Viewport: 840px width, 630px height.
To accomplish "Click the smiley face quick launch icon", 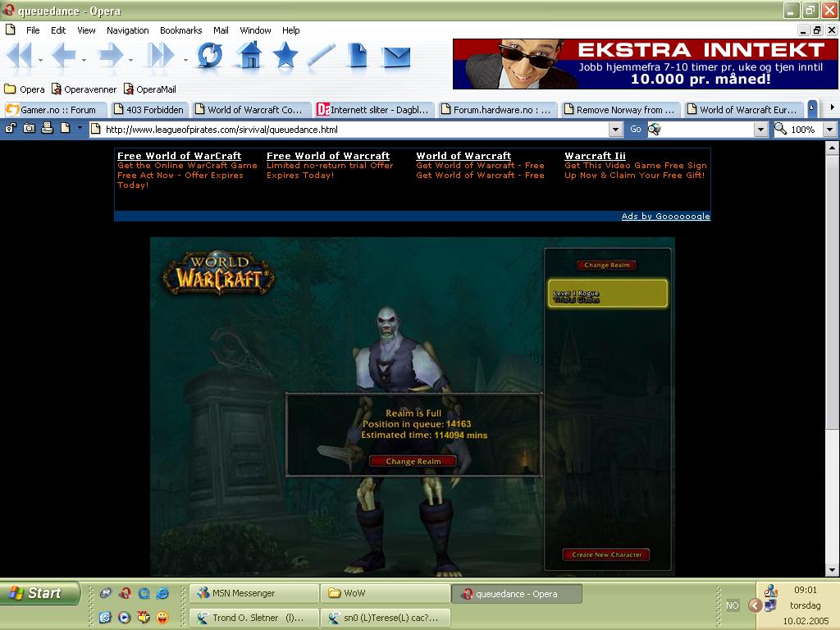I will pos(162,618).
